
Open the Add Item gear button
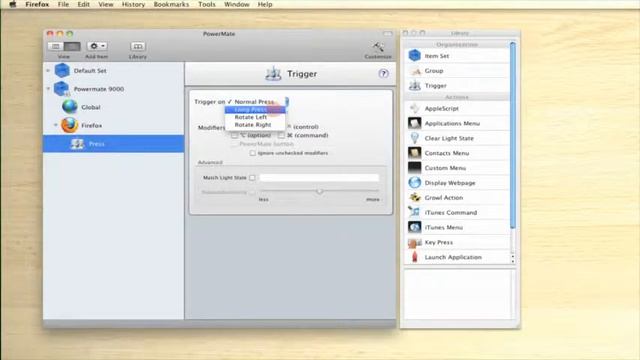[x=97, y=46]
